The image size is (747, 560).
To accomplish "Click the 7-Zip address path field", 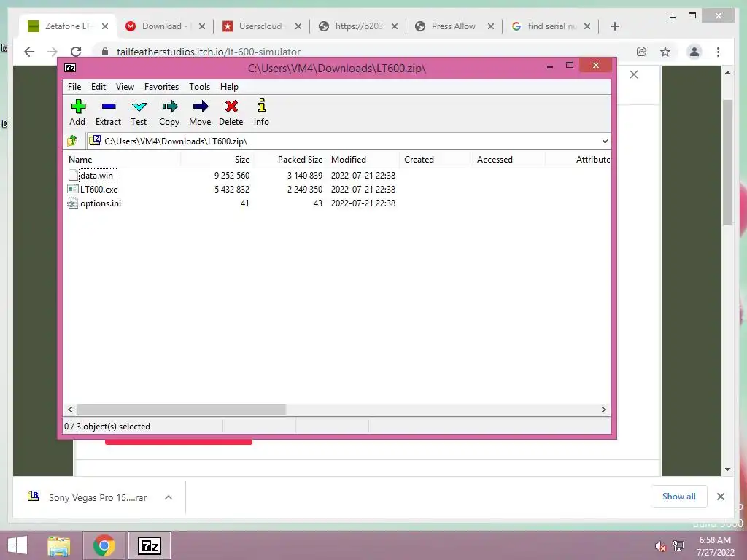I will pos(349,141).
